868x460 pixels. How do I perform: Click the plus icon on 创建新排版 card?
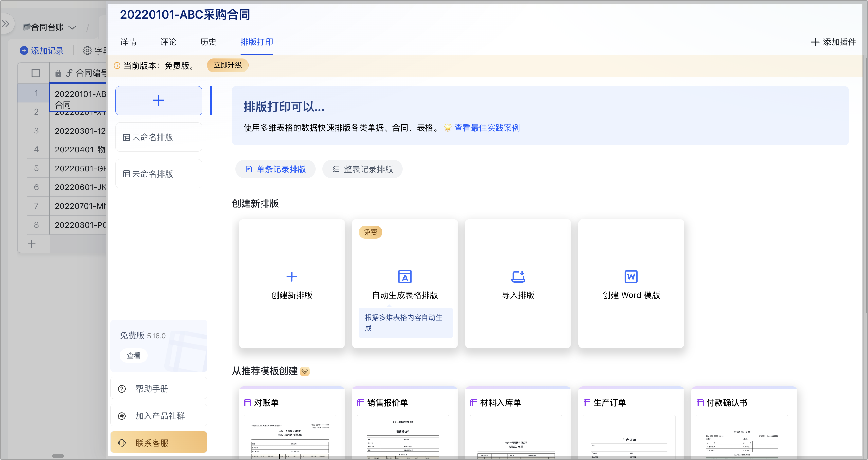pos(292,277)
